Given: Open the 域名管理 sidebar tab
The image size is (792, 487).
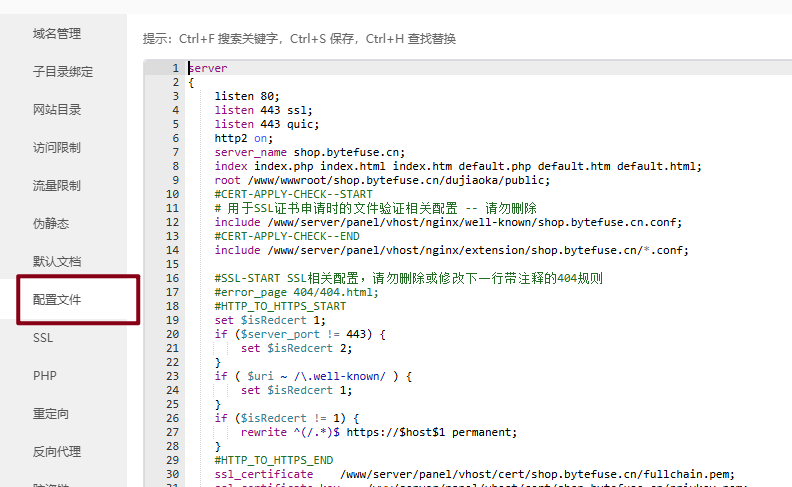Looking at the screenshot, I should point(57,34).
